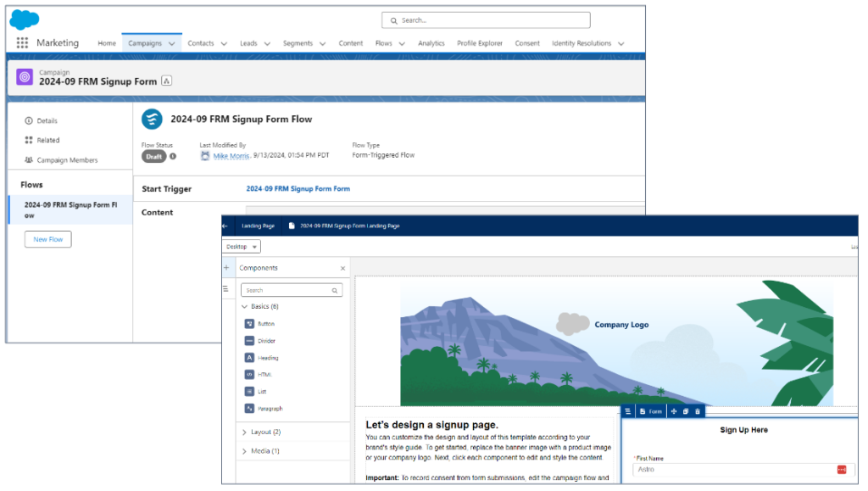Expand the Media (1) section
Image resolution: width=868 pixels, height=491 pixels.
click(245, 451)
